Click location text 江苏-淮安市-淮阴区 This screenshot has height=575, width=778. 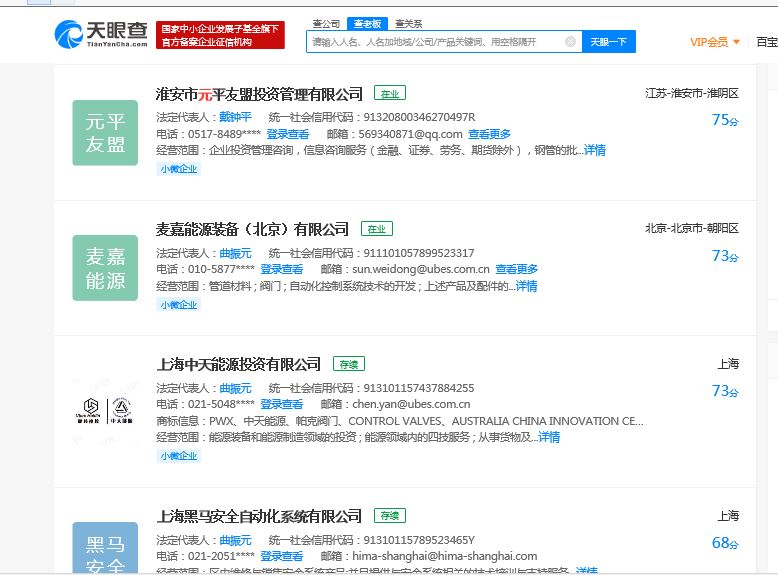(x=692, y=93)
